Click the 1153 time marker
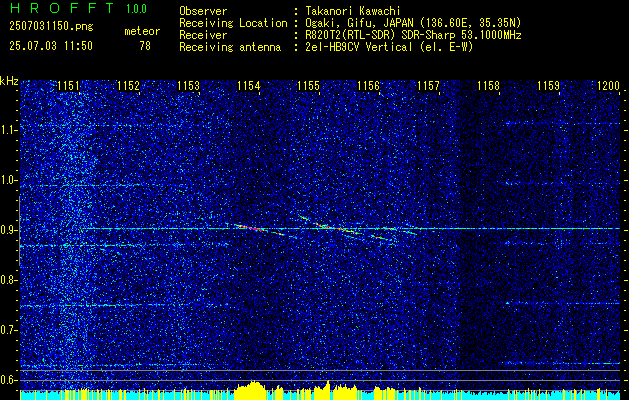Screen dimensions: 629x400 189,86
